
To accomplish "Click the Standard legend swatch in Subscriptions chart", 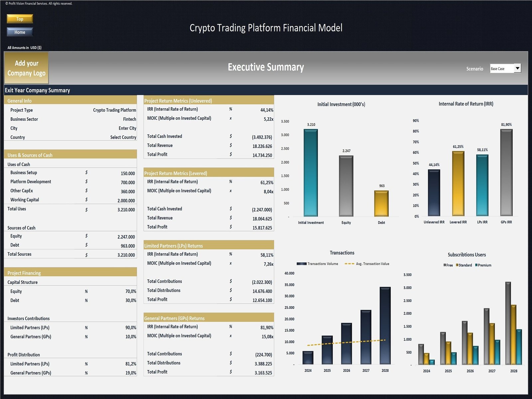I will point(458,265).
